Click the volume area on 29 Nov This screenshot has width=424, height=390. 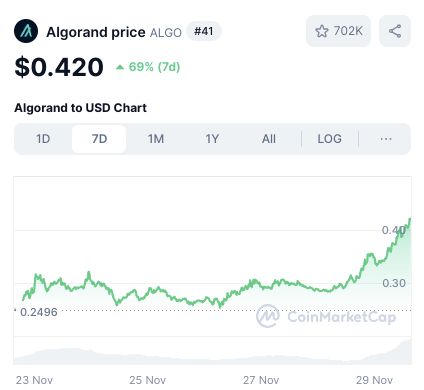pyautogui.click(x=383, y=355)
